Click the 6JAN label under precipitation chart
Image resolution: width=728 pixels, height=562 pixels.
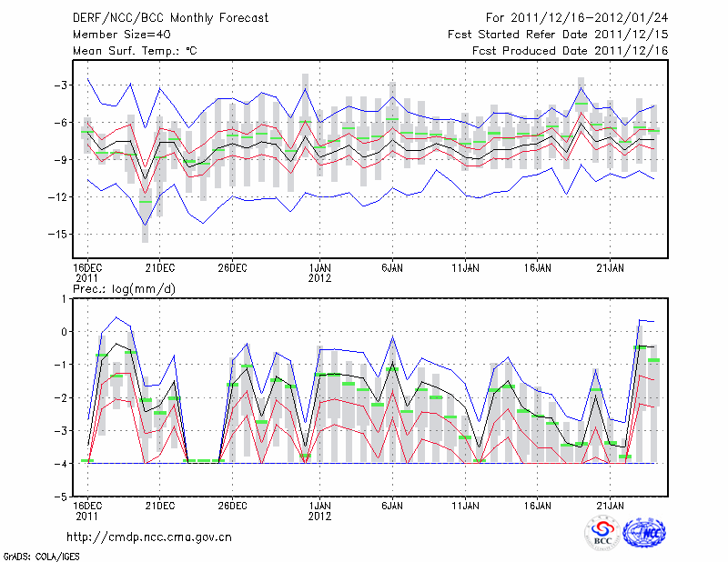392,505
